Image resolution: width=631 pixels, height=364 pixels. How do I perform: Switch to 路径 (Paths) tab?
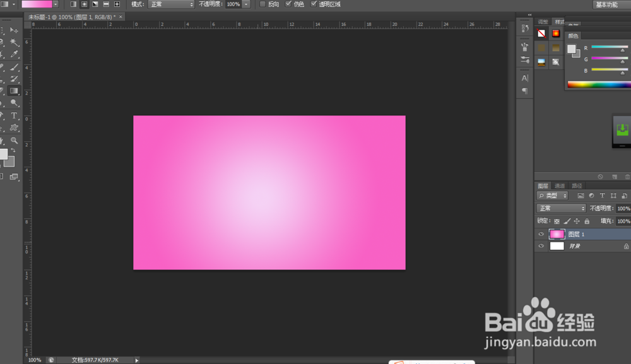tap(577, 186)
